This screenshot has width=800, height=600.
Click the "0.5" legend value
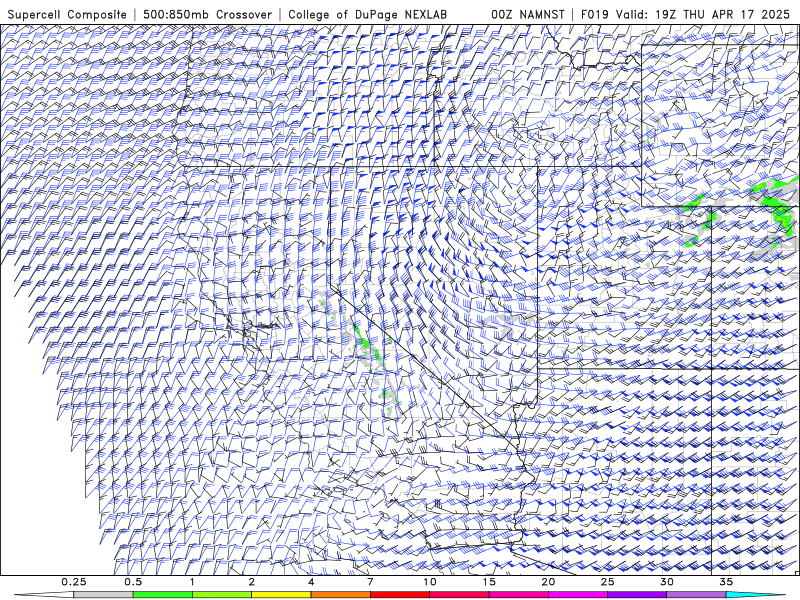[133, 582]
